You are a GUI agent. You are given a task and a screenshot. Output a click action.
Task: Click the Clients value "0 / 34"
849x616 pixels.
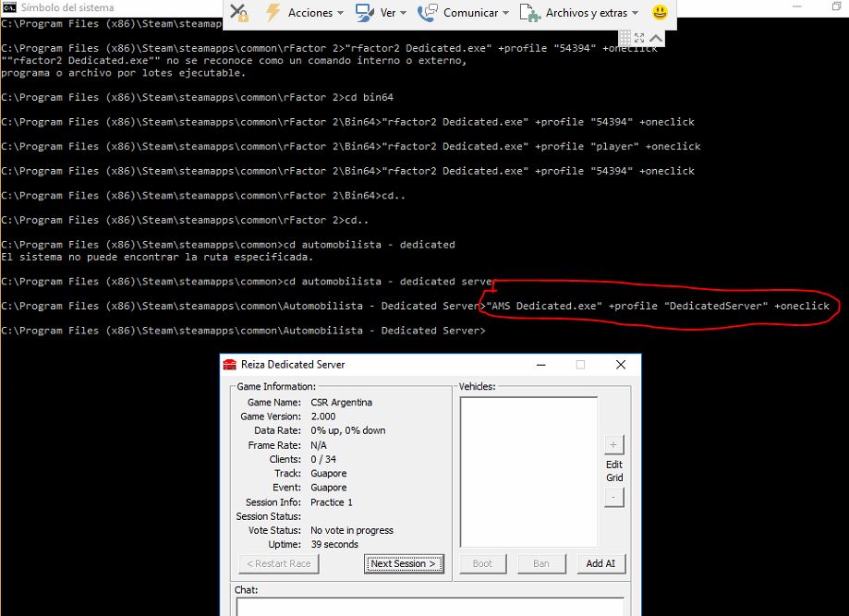tap(323, 459)
